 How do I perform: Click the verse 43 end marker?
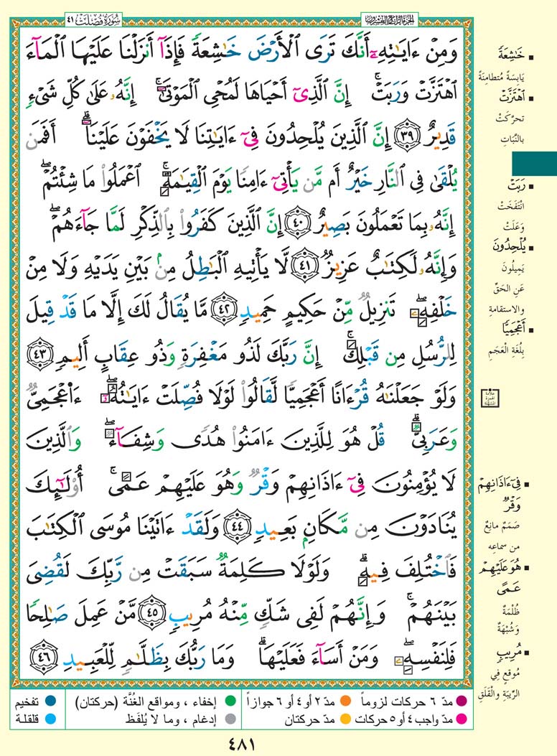tap(39, 353)
